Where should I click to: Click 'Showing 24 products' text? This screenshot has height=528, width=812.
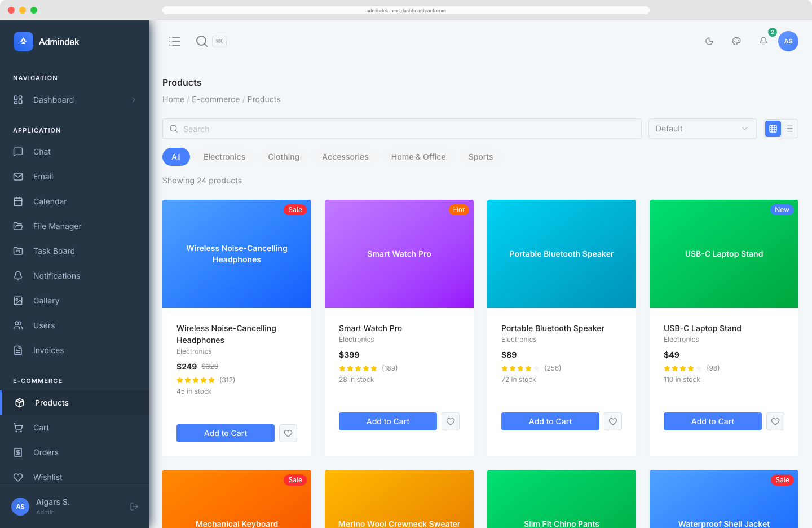202,181
